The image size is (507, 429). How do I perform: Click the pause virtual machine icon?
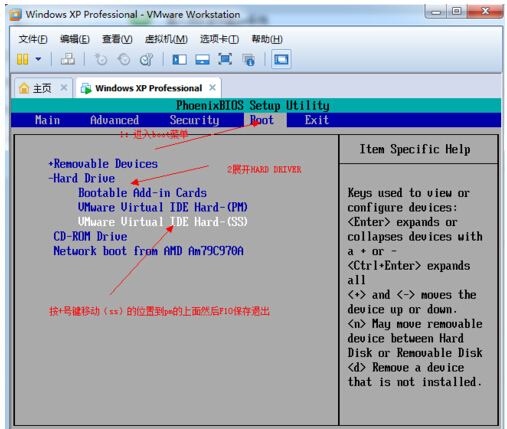(x=23, y=60)
